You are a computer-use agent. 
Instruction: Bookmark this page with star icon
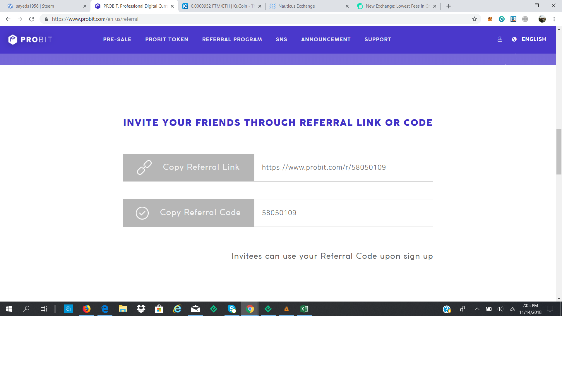click(474, 19)
